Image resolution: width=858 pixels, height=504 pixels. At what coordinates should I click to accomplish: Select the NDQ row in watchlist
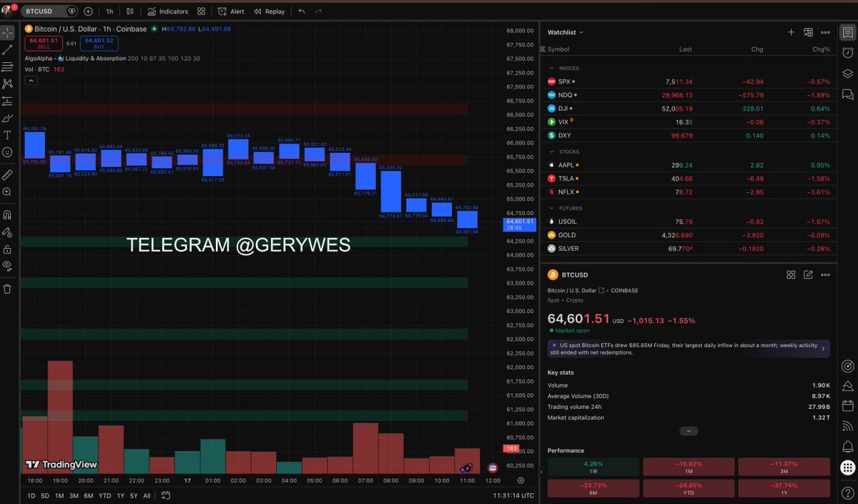(x=689, y=94)
